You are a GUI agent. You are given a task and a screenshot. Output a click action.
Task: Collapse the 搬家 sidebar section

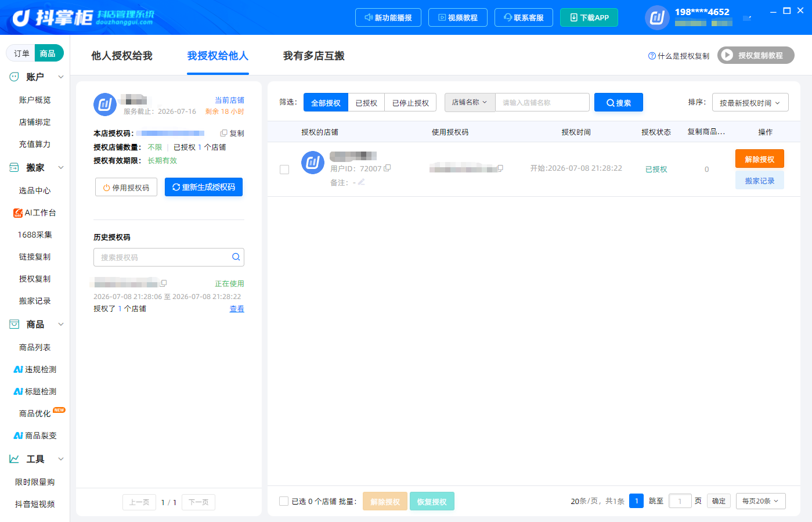coord(60,167)
